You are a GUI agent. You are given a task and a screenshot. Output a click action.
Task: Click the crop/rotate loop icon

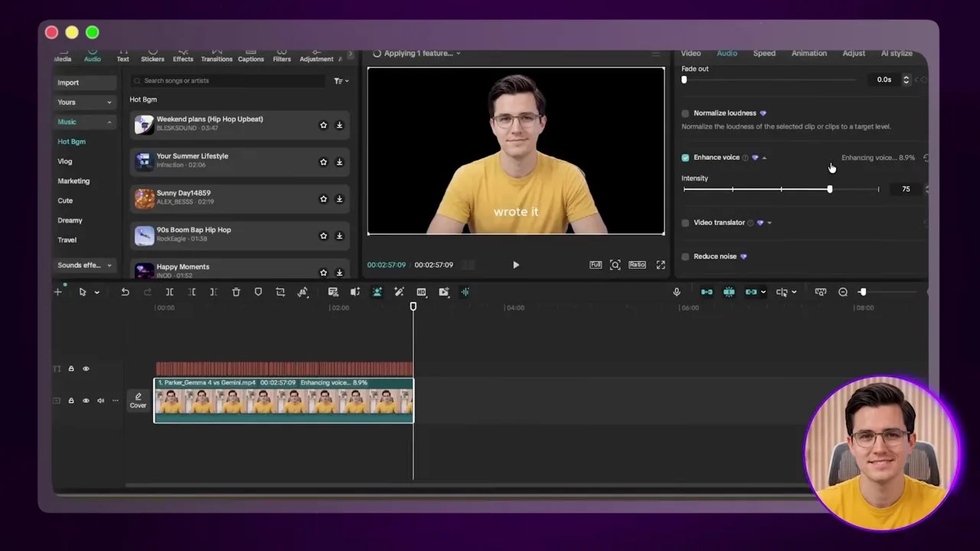(280, 292)
